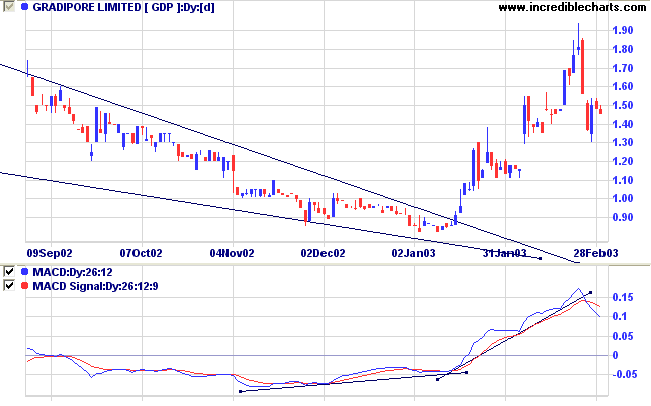Click the 0.05 MACD axis label

[623, 335]
